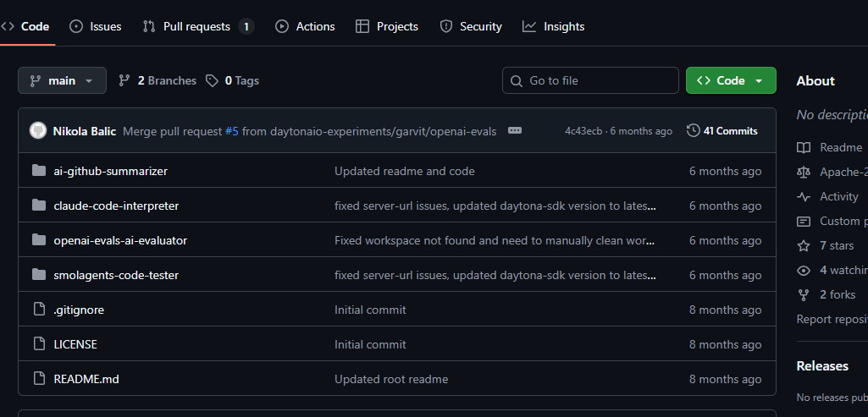Click the commits history clock icon

click(693, 130)
